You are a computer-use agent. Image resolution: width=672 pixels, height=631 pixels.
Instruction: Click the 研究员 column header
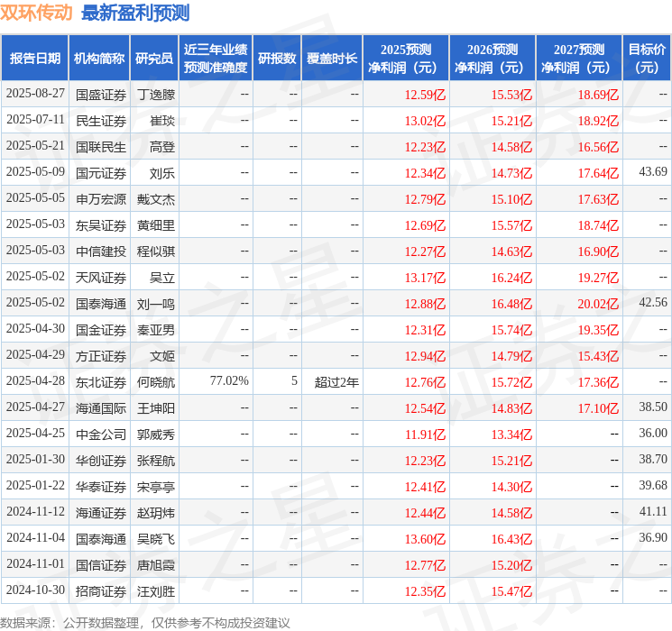click(x=154, y=59)
